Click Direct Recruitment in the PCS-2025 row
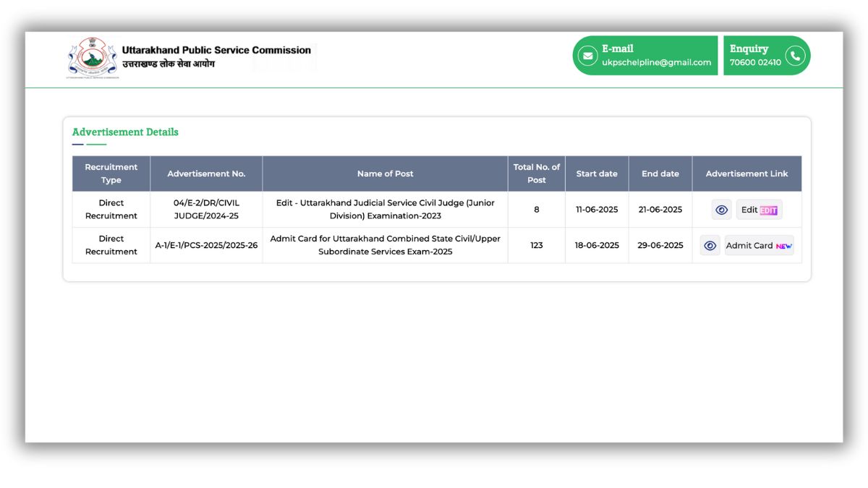Screen dimensions: 868x488 click(x=111, y=245)
